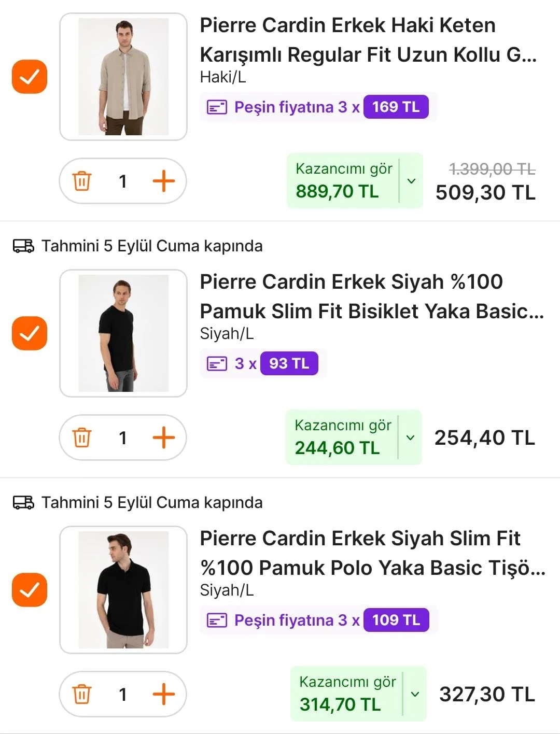Delete the Haki Keten shirt from cart
560x734 pixels.
pyautogui.click(x=82, y=181)
